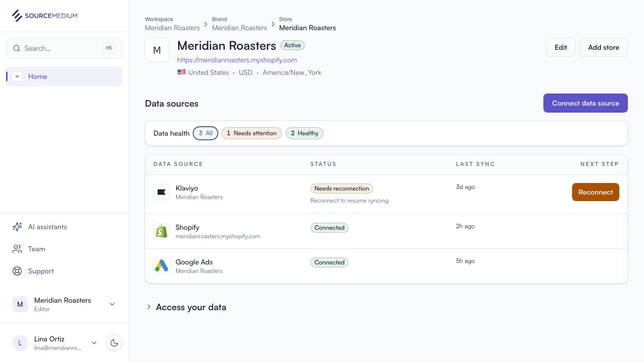Click the Add store button
644x362 pixels.
[604, 47]
